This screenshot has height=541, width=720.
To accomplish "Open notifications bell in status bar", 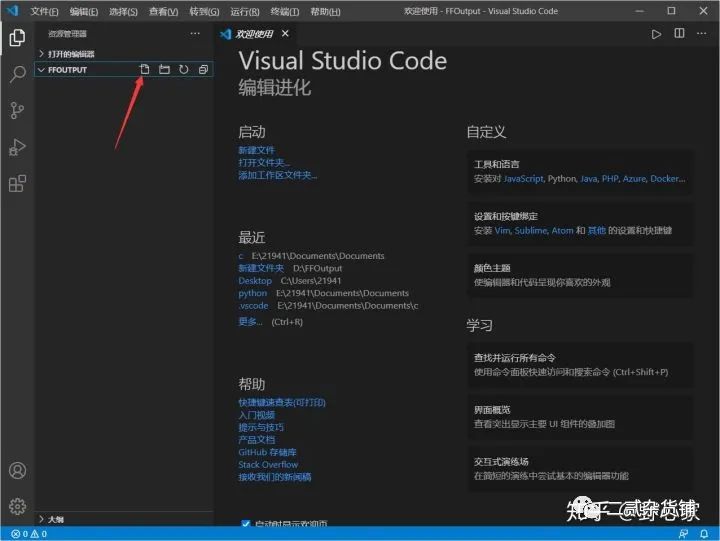I will point(704,534).
